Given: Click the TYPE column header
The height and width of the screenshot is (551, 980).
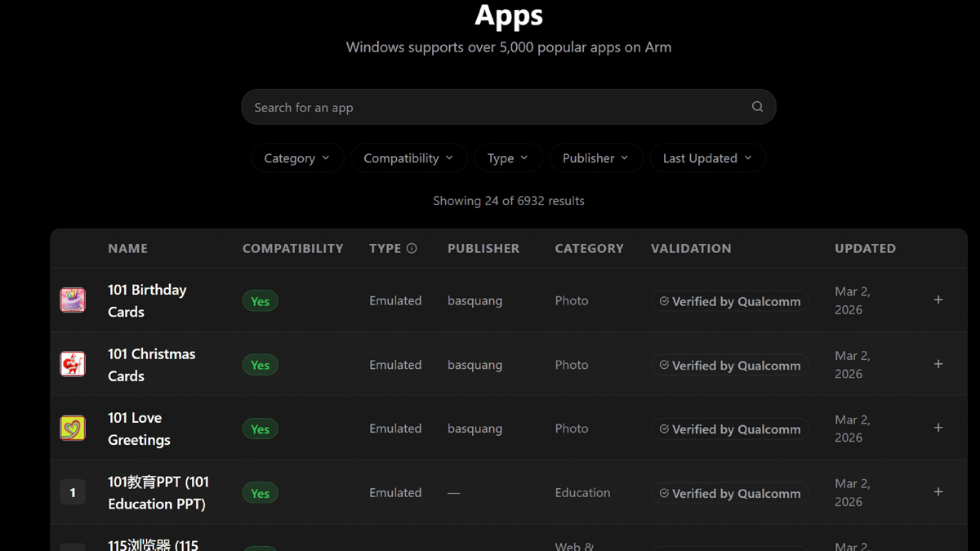Looking at the screenshot, I should [385, 248].
